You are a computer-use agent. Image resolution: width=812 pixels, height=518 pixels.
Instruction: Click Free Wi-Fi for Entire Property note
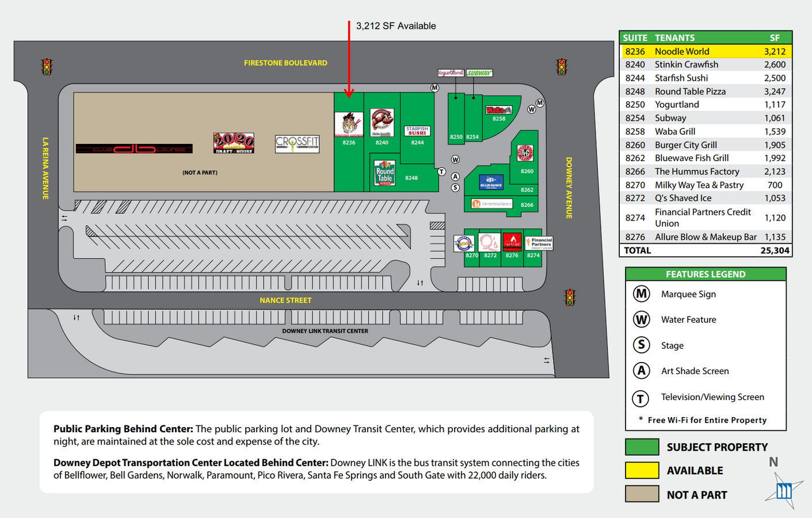tap(703, 420)
